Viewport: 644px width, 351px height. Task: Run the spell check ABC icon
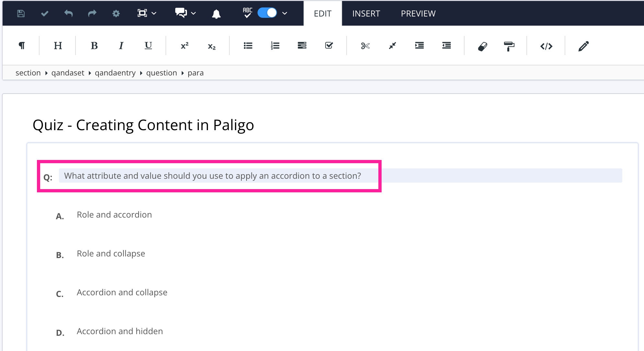pyautogui.click(x=247, y=13)
